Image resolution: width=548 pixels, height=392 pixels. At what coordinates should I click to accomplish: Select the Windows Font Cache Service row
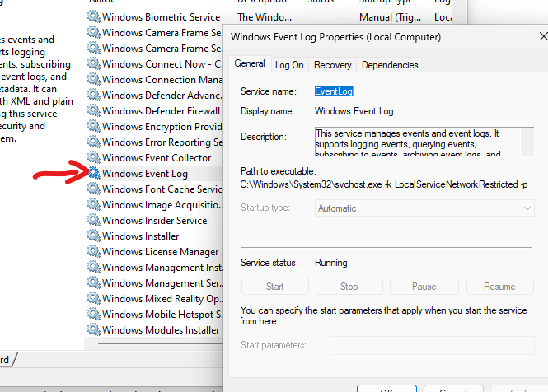click(154, 189)
